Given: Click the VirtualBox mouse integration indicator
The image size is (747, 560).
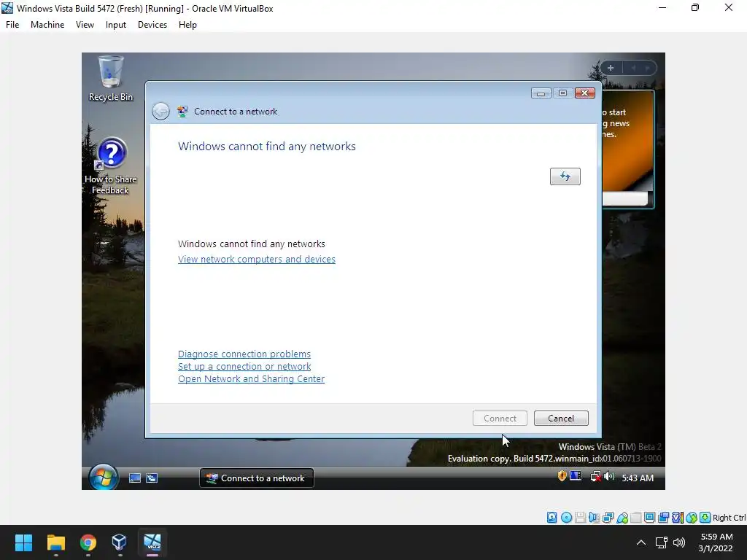Looking at the screenshot, I should coord(692,518).
